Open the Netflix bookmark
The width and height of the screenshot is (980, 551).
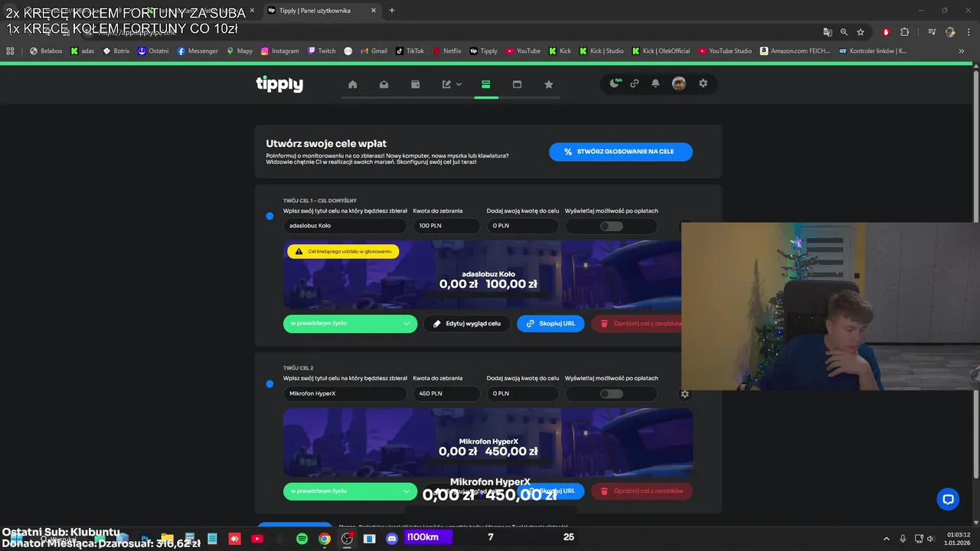pos(447,51)
